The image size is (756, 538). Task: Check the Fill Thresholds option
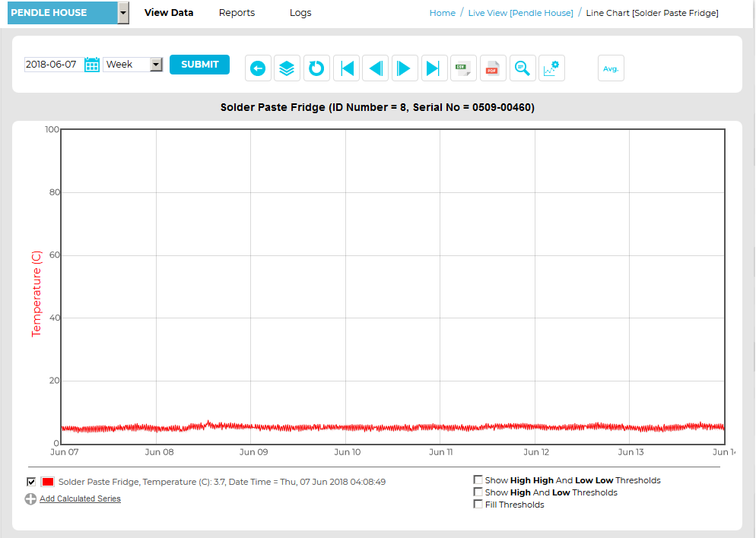tap(478, 505)
